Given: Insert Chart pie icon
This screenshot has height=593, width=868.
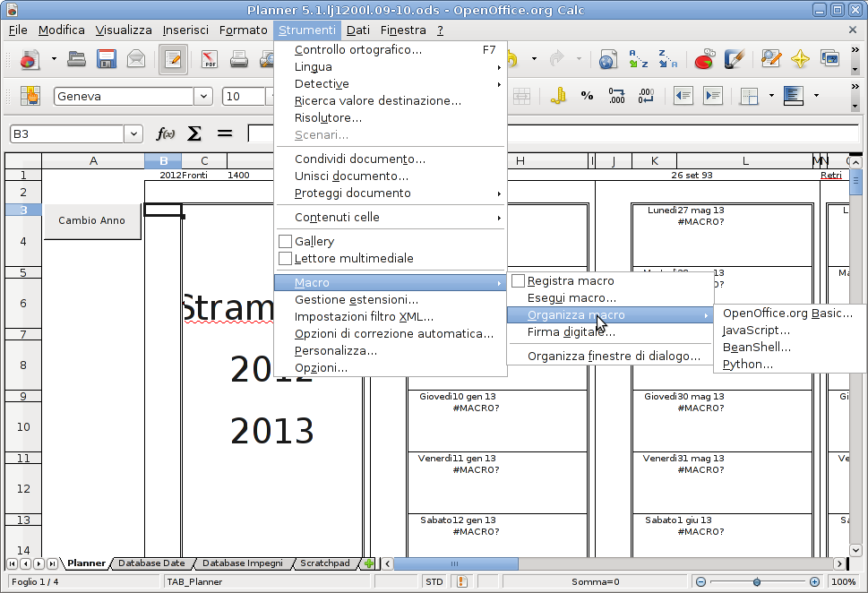Looking at the screenshot, I should click(704, 59).
